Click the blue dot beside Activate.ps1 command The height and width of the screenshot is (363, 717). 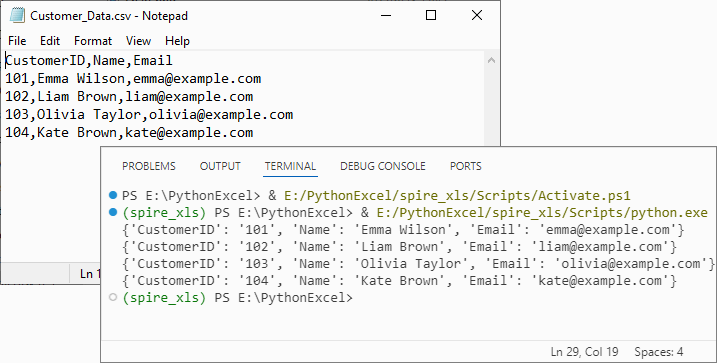(x=113, y=196)
